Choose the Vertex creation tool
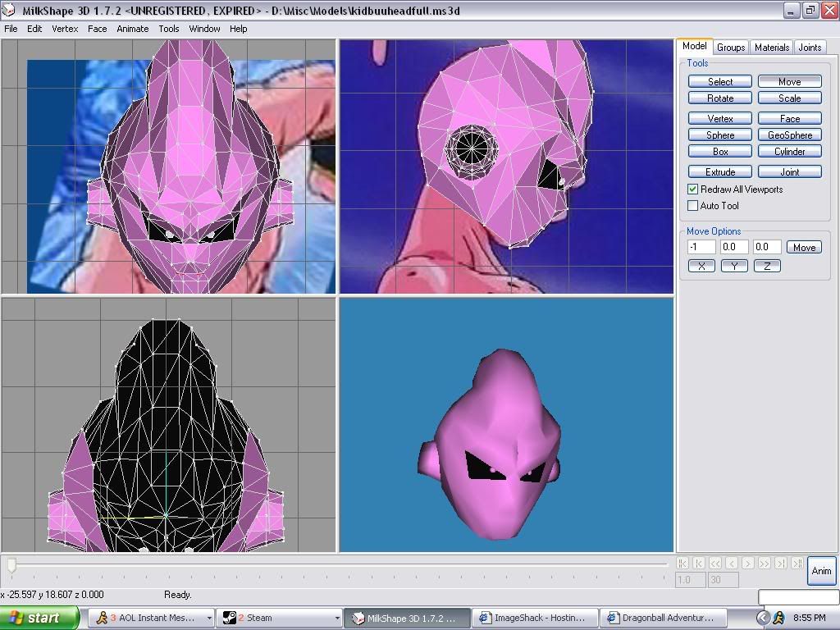Image resolution: width=840 pixels, height=630 pixels. click(720, 118)
